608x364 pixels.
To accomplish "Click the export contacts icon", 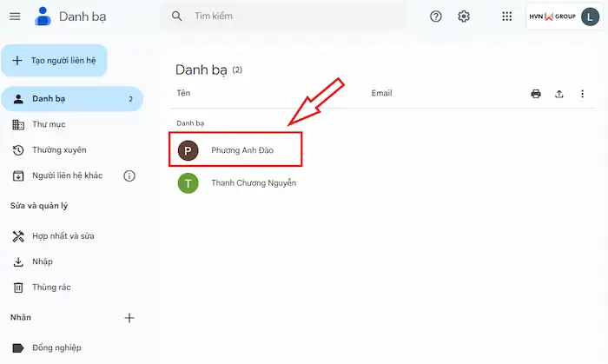I will click(x=559, y=94).
